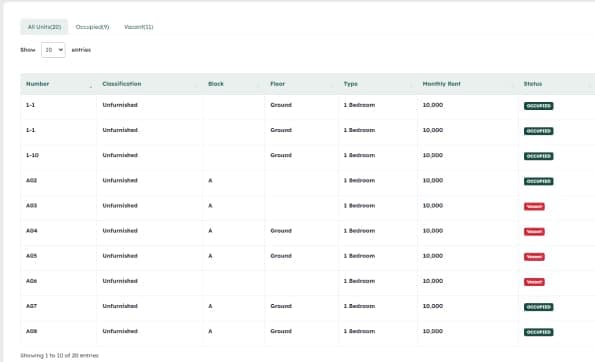Click the Vacant badge in row A03
The image size is (595, 362).
coord(534,206)
